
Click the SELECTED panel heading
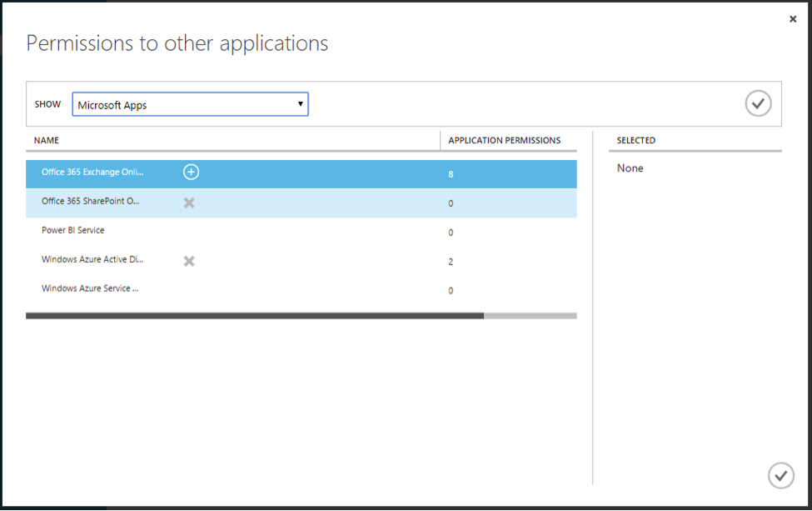point(636,140)
